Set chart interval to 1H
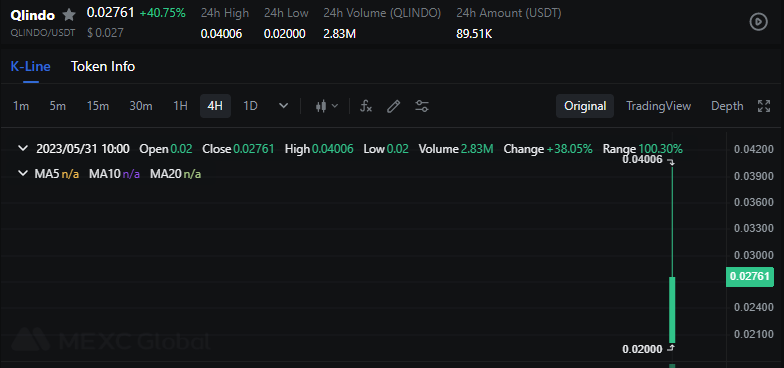This screenshot has height=368, width=784. tap(180, 106)
